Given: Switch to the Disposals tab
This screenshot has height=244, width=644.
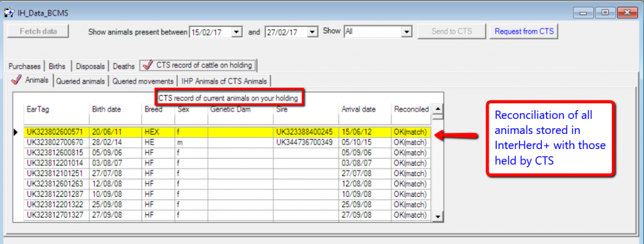Looking at the screenshot, I should coord(91,66).
